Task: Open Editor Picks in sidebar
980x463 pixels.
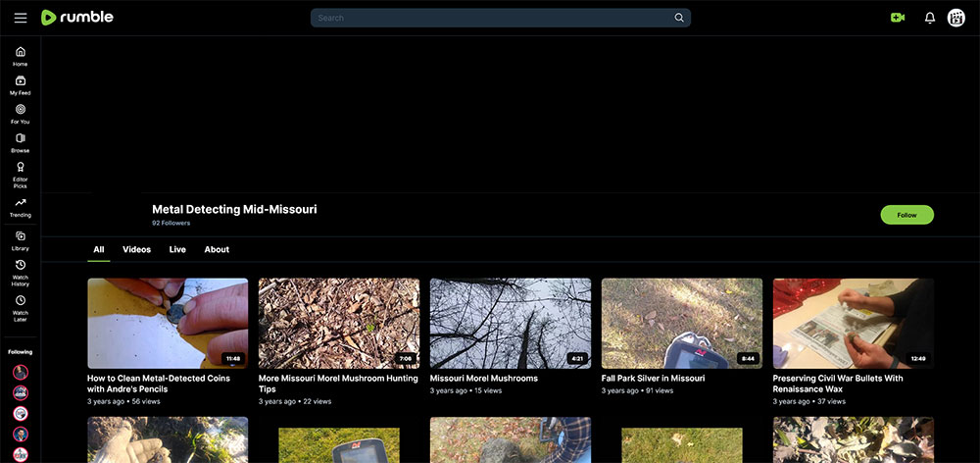Action: coord(20,176)
